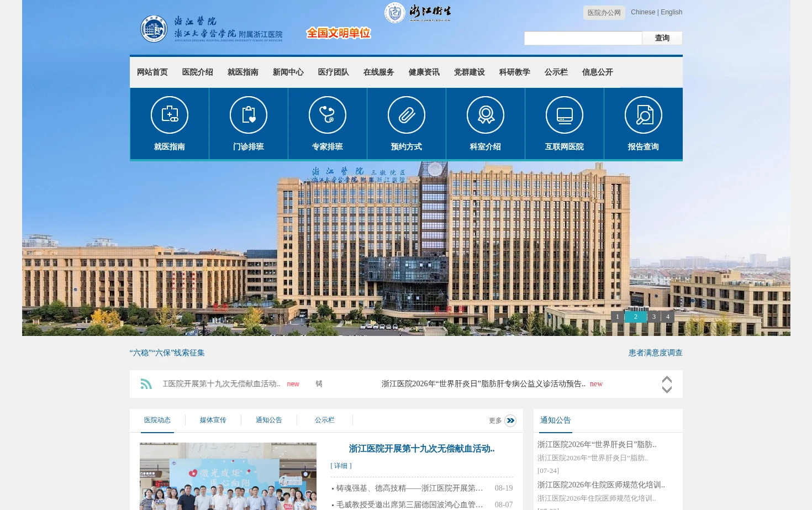The image size is (812, 510).
Task: Show banner slide 4
Action: pos(668,317)
